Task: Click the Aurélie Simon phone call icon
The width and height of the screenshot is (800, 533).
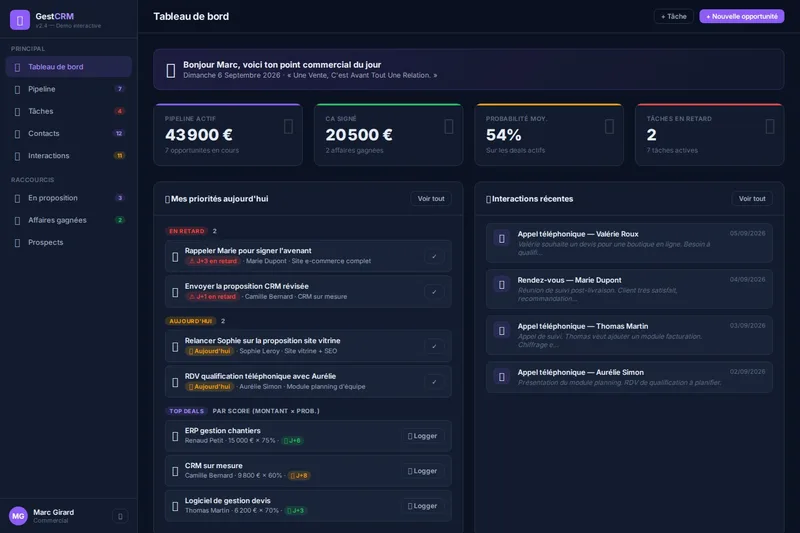Action: 502,376
